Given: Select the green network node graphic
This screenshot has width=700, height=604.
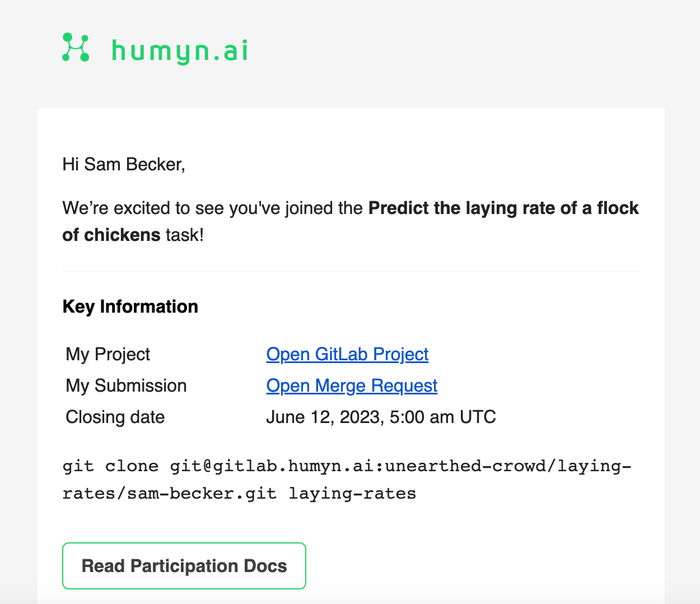Looking at the screenshot, I should coord(77,48).
